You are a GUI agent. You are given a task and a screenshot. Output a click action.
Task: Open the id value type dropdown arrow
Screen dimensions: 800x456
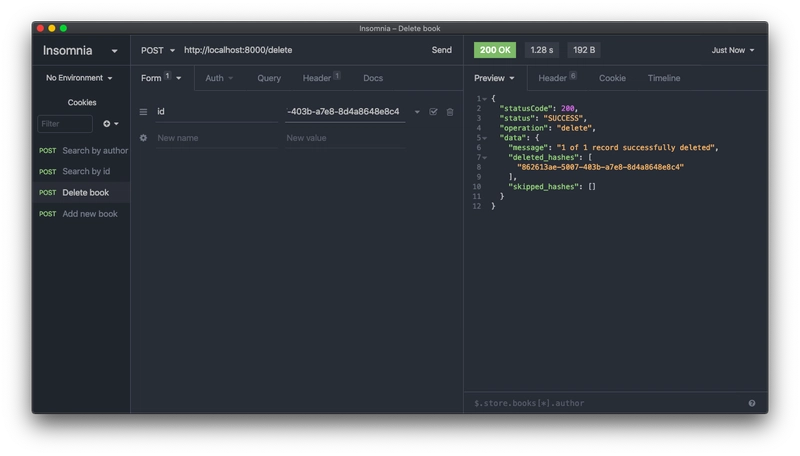[x=417, y=112]
